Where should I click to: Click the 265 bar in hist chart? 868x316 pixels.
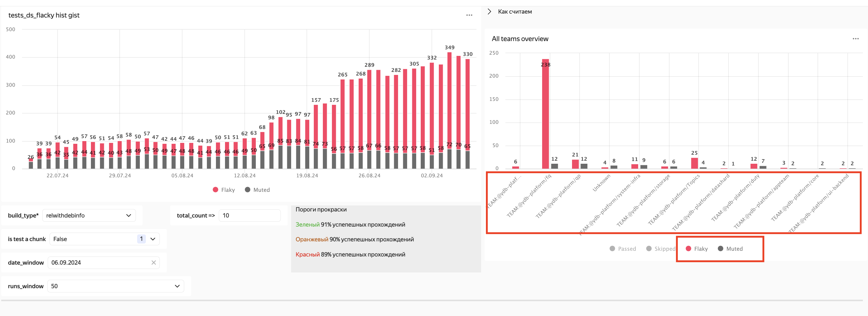click(x=342, y=116)
